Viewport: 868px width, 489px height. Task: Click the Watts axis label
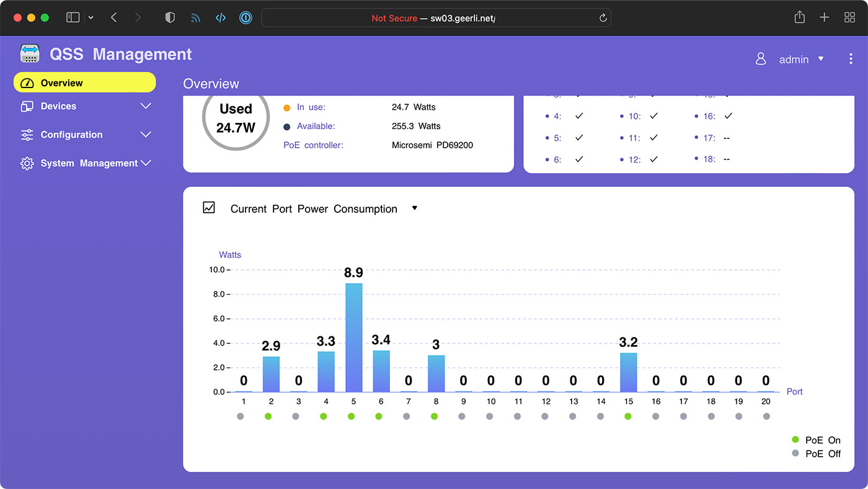point(230,254)
